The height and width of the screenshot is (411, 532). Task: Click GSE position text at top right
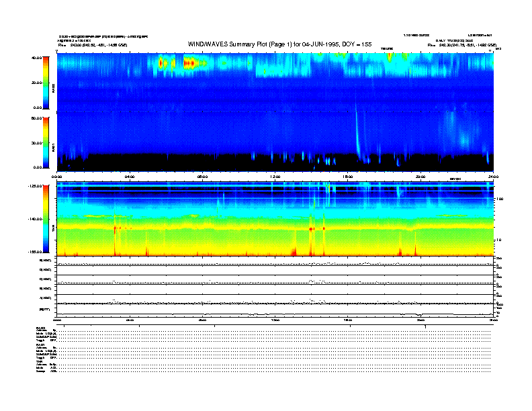pyautogui.click(x=462, y=45)
